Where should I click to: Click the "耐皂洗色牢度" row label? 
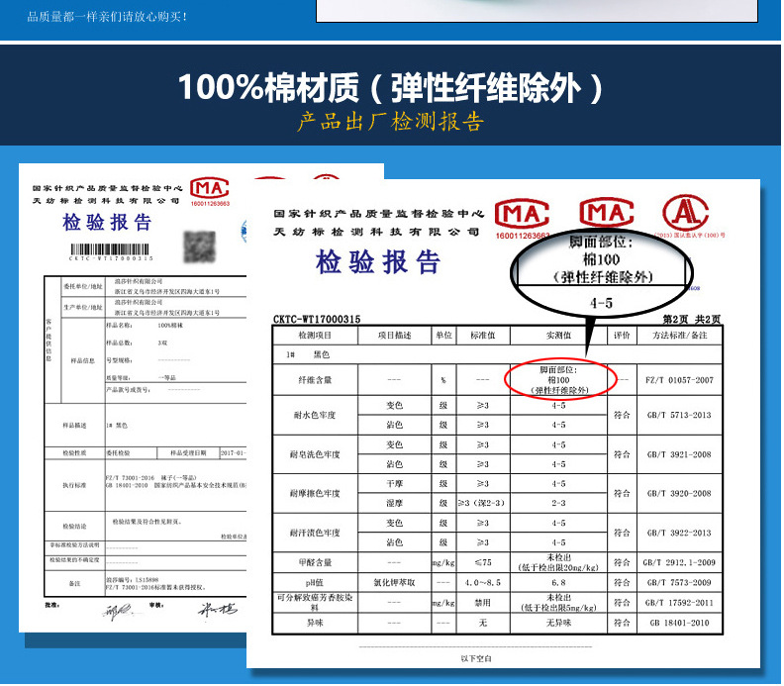tap(315, 454)
